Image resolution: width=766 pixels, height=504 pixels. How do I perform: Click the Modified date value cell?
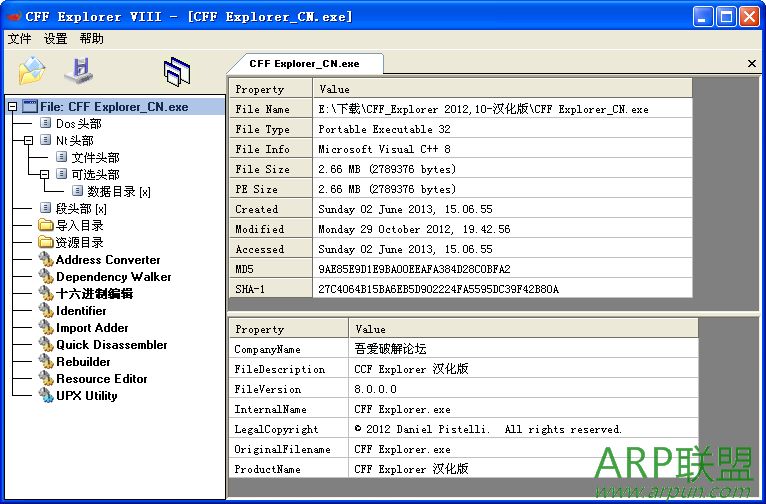coord(503,229)
